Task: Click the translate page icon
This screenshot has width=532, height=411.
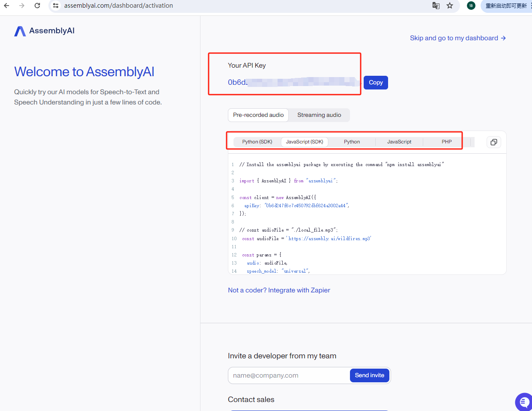Action: [x=436, y=6]
